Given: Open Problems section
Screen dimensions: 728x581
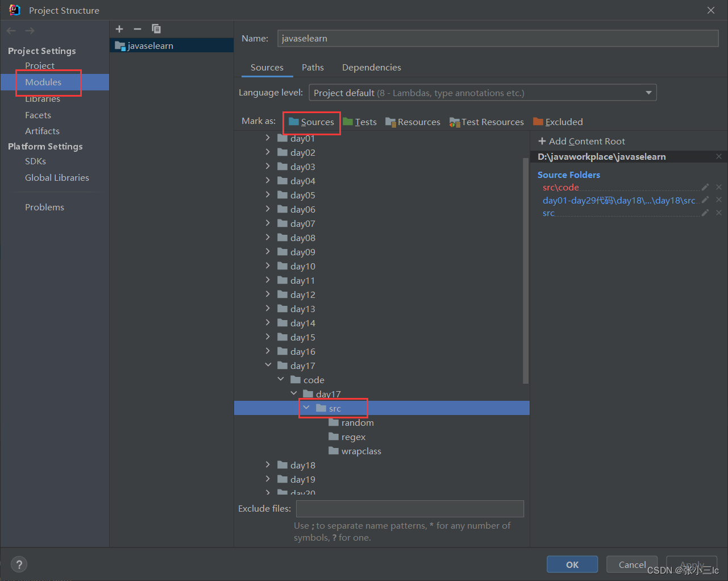Looking at the screenshot, I should (x=44, y=207).
